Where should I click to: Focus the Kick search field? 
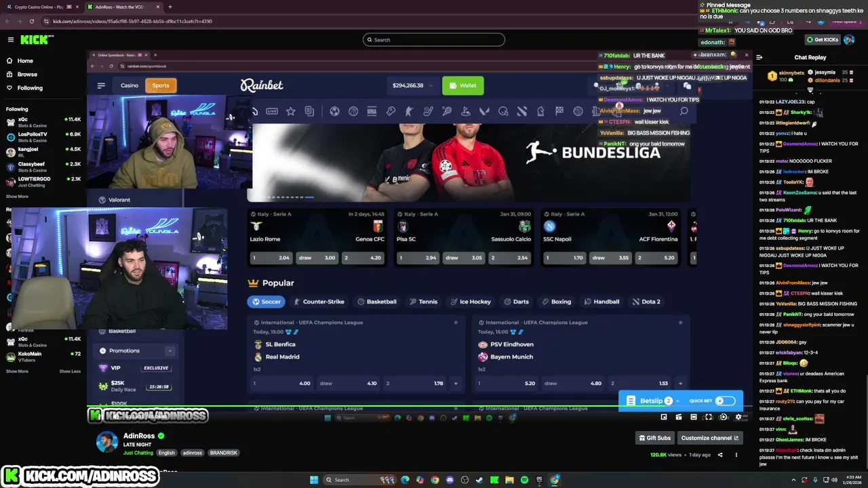coord(434,40)
